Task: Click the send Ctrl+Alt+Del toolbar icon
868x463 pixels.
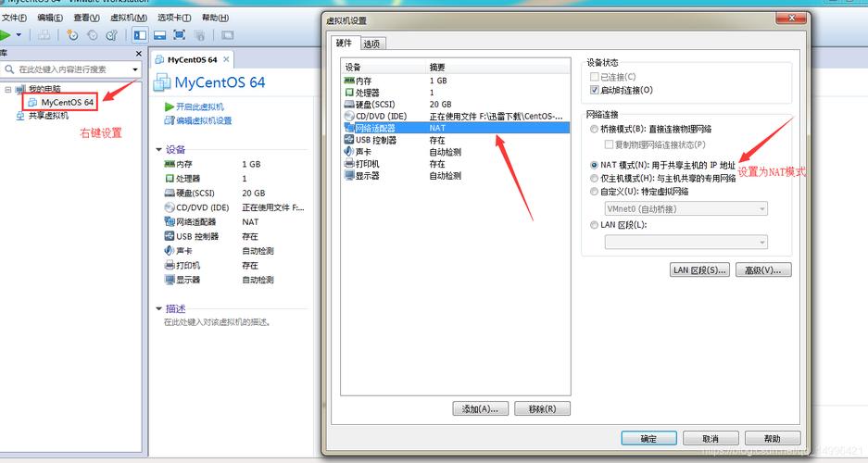Action: (x=44, y=35)
